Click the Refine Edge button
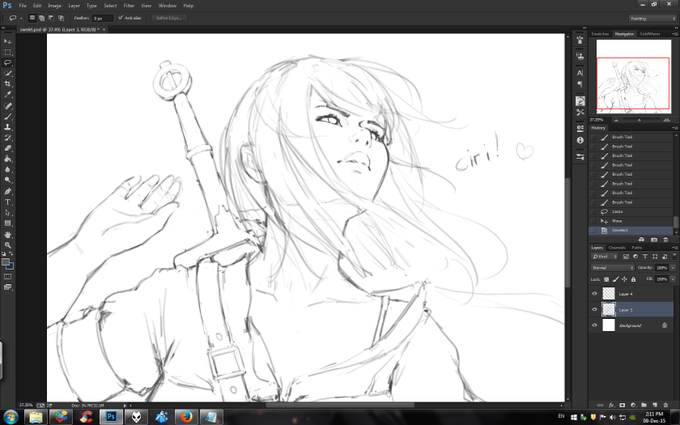The height and width of the screenshot is (425, 680). point(169,18)
